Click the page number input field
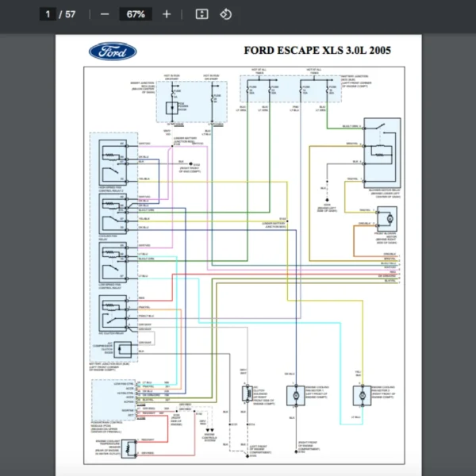 [x=48, y=14]
